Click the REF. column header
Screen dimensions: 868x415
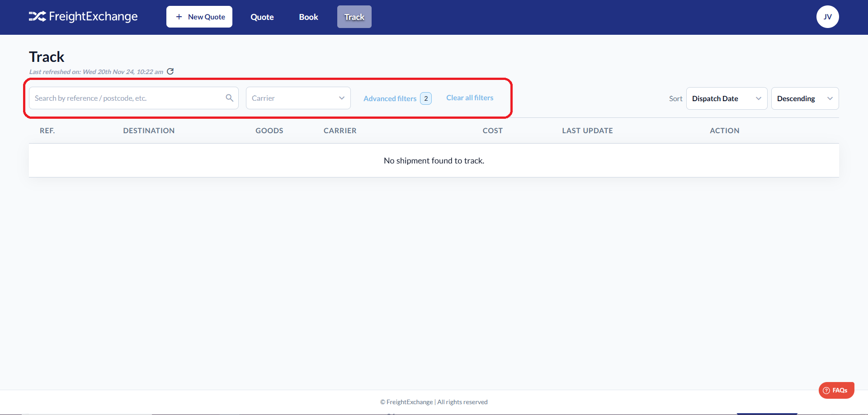[x=47, y=131]
